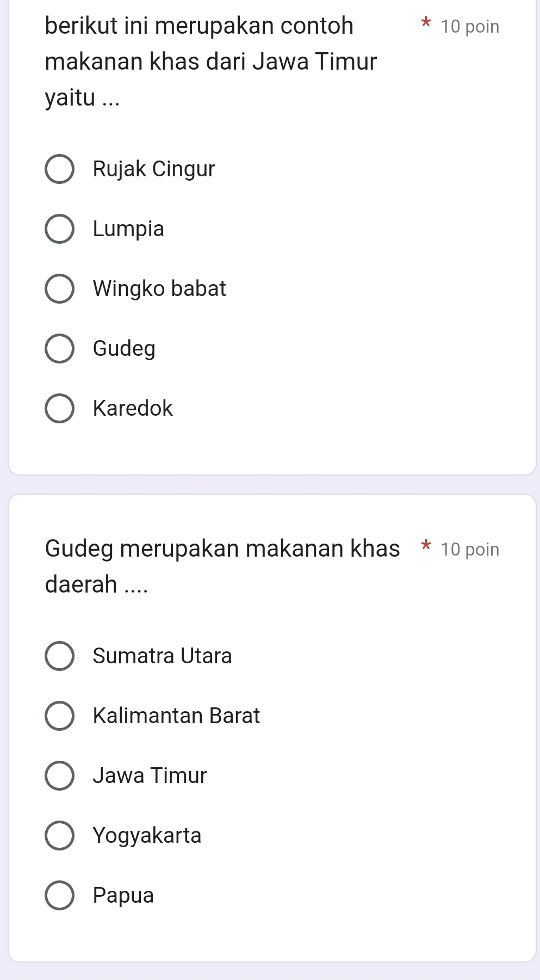Pick Gudeg in the first question

(x=59, y=349)
